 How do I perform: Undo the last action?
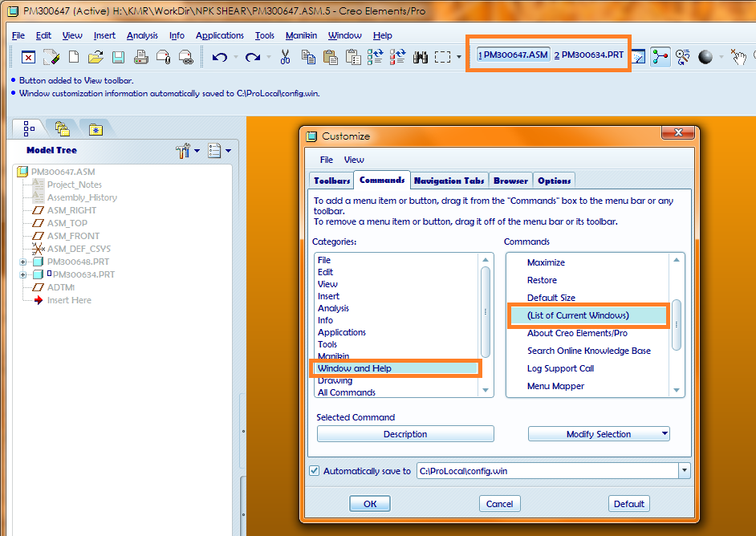pos(220,57)
